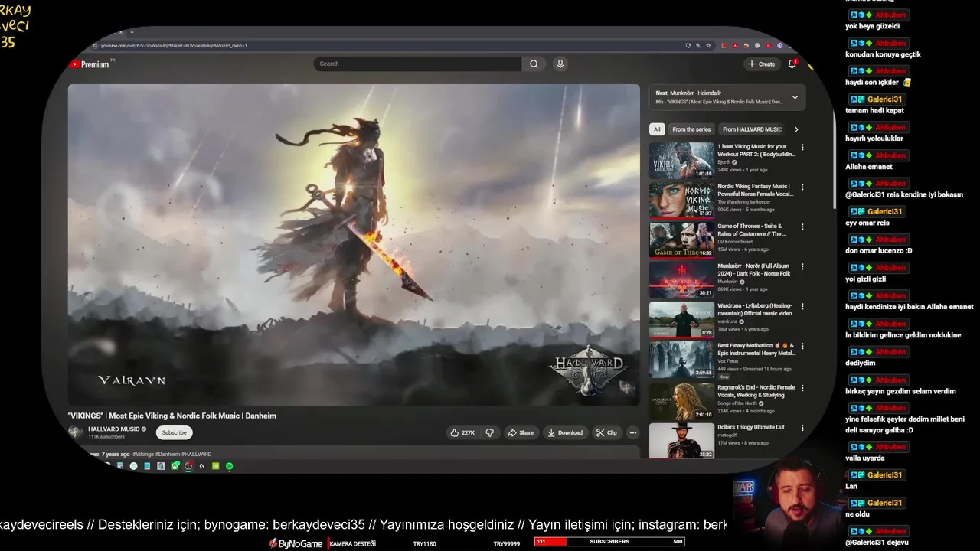Open more actions ellipsis under the video
This screenshot has height=551, width=980.
(632, 433)
